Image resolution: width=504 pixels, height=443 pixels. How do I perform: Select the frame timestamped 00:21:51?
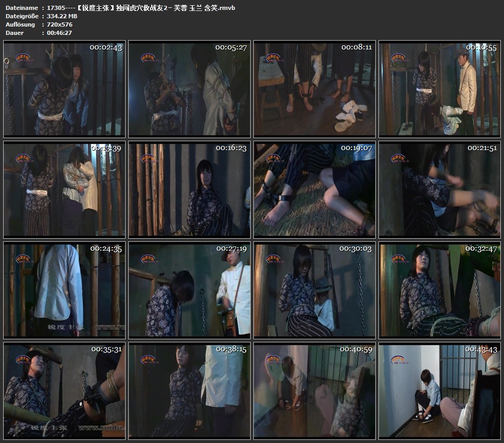coord(439,190)
